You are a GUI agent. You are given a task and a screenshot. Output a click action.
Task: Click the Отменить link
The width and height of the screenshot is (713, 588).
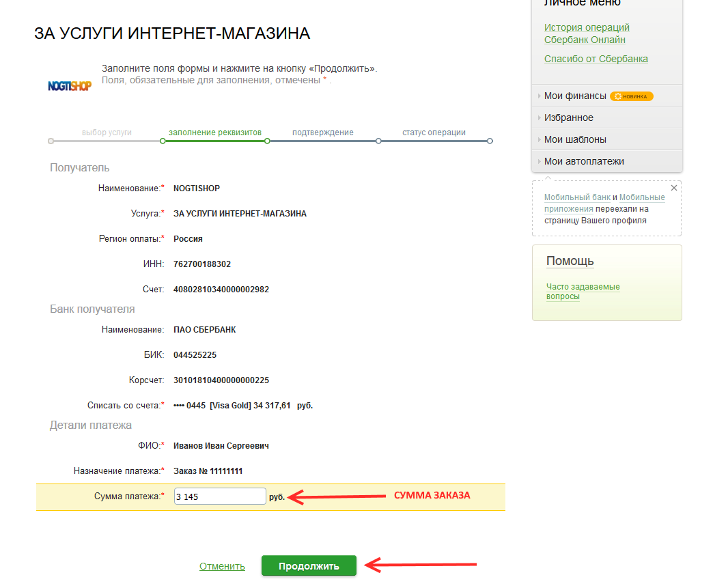[x=222, y=566]
